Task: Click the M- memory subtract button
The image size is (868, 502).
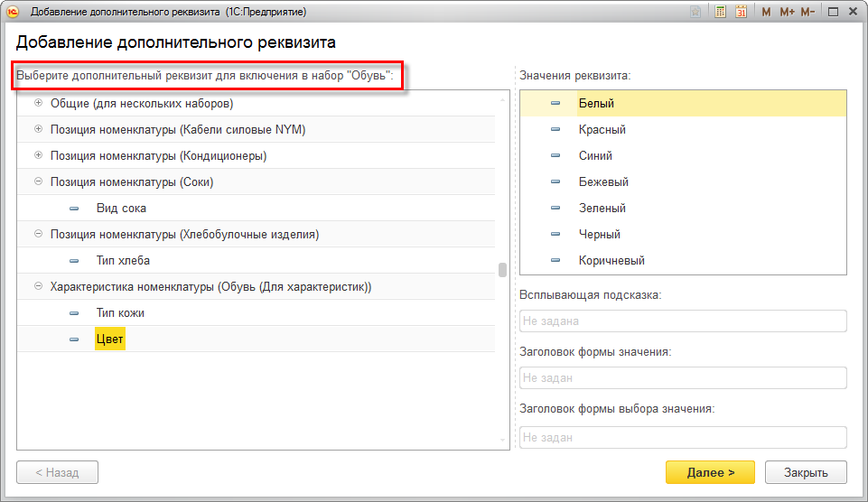Action: [807, 12]
